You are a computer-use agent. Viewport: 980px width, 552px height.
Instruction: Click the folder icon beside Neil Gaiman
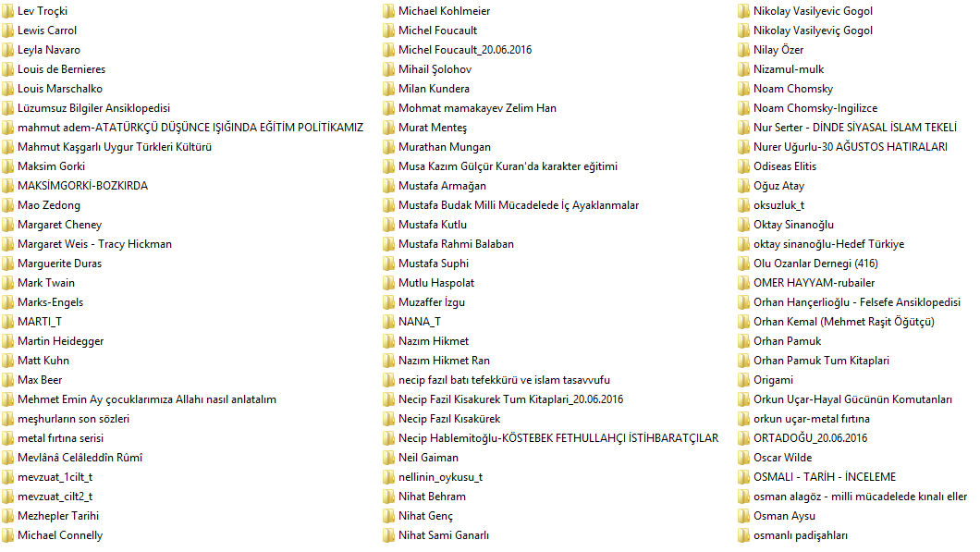[388, 459]
